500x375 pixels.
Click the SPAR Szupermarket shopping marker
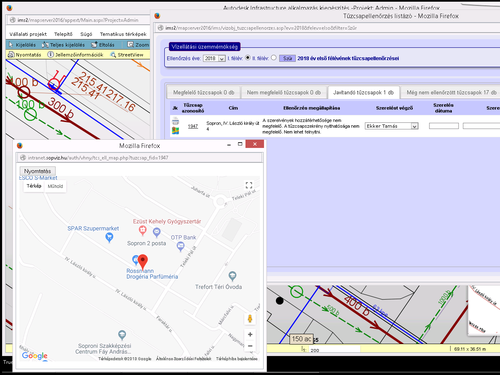click(x=109, y=237)
